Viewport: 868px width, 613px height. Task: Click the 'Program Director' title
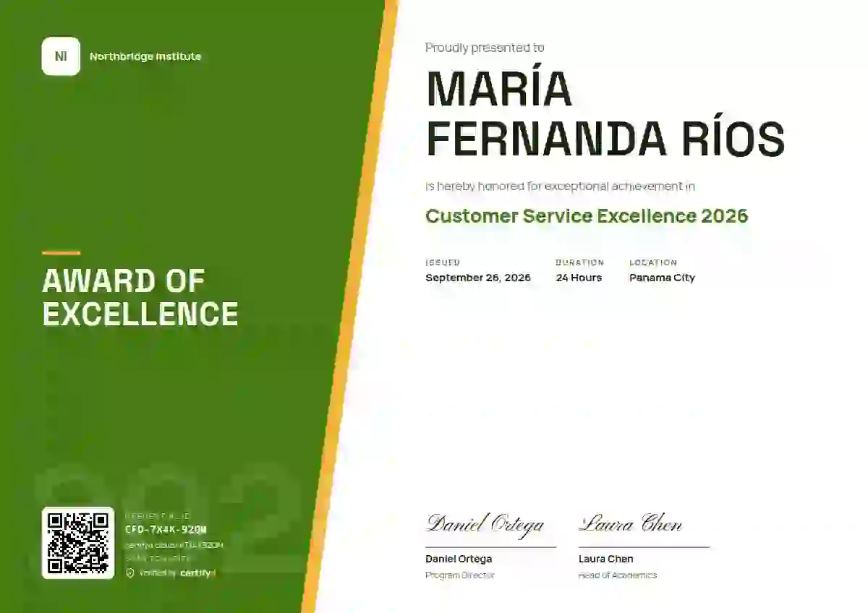[460, 575]
